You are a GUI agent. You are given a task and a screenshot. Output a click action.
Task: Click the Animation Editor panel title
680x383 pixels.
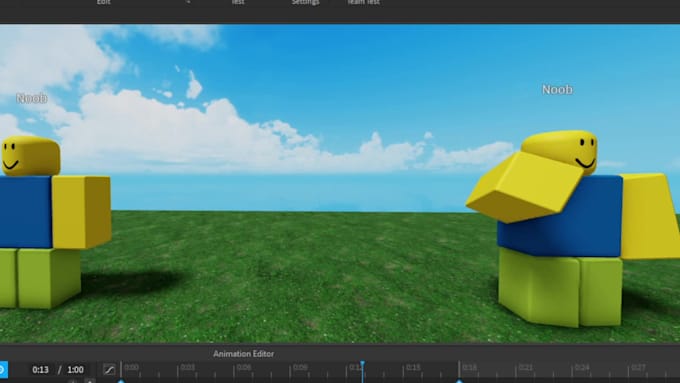[x=243, y=354]
